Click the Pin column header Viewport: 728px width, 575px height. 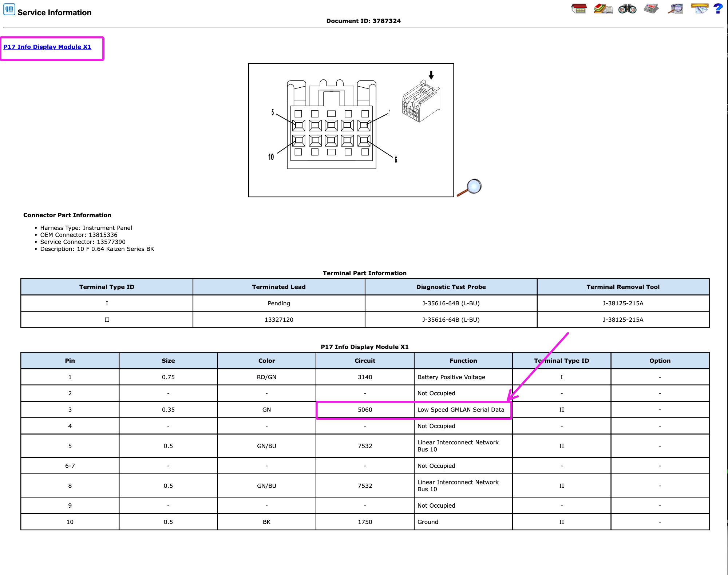70,361
